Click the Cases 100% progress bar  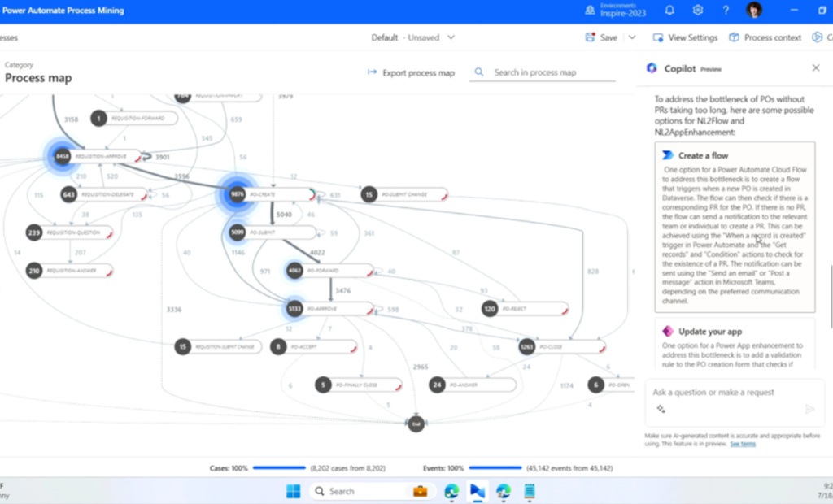pyautogui.click(x=280, y=468)
